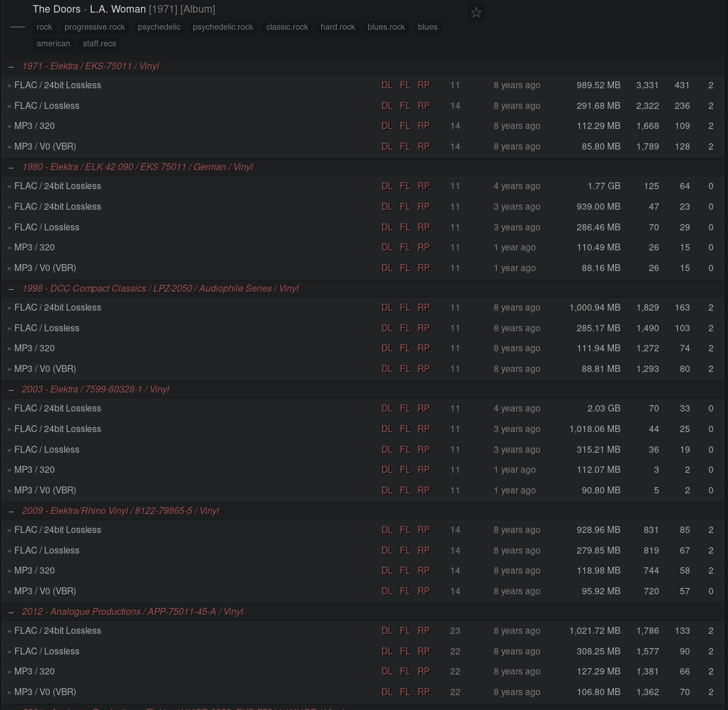Bookmark L.A. Woman with the star icon
The height and width of the screenshot is (710, 728).
pos(476,12)
